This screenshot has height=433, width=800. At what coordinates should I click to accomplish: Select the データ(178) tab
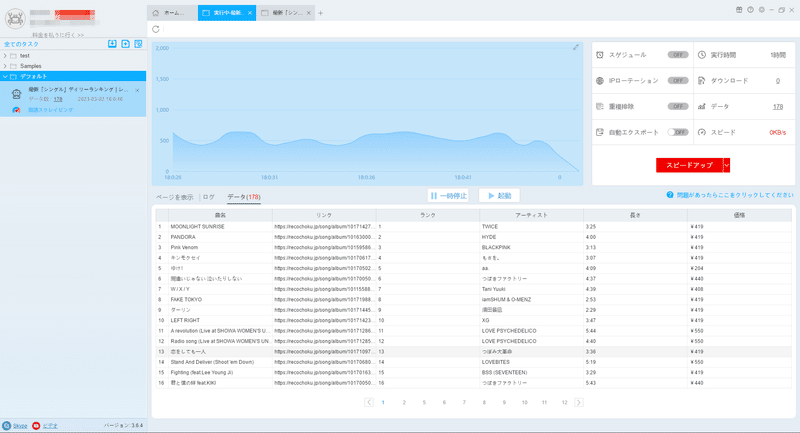pyautogui.click(x=244, y=197)
